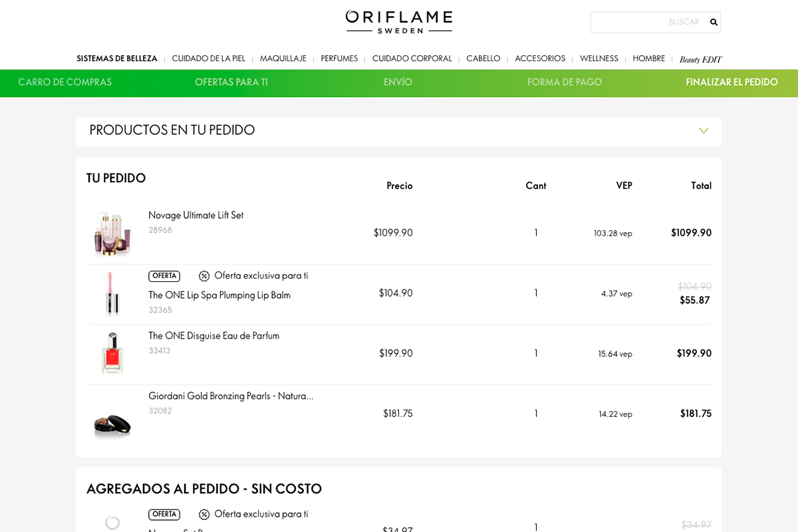Click the VEP column header
798x532 pixels.
coord(624,186)
